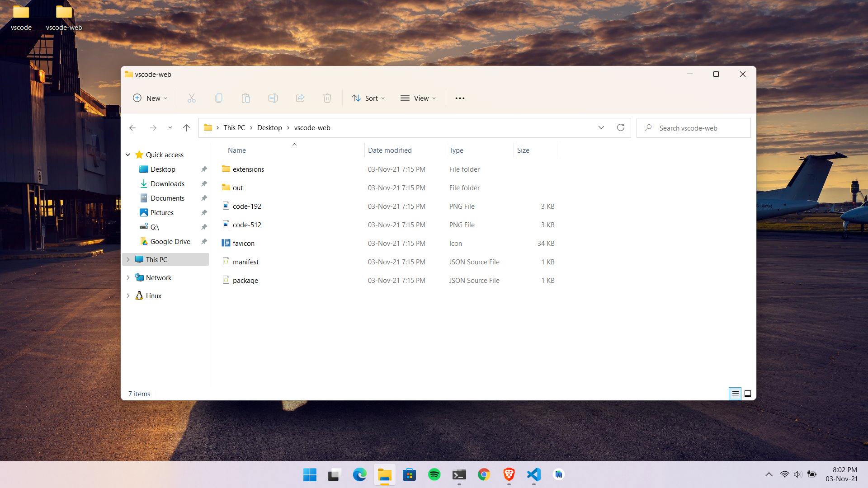Expand the This PC tree node
868x488 pixels.
pyautogui.click(x=128, y=259)
